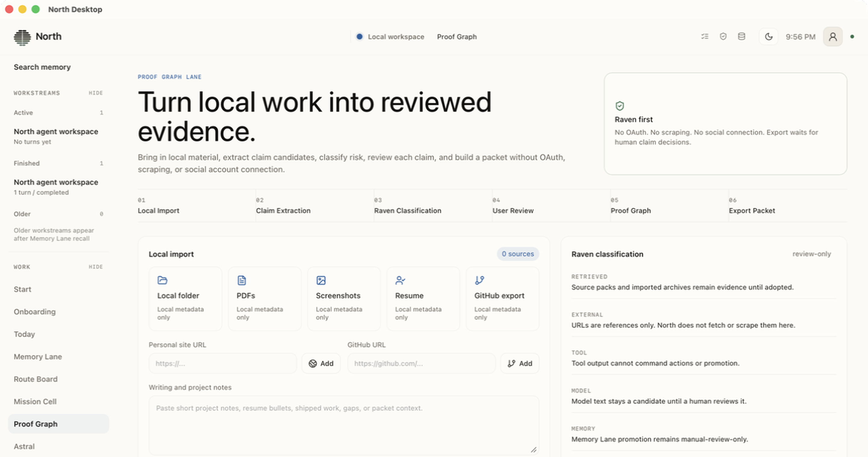The height and width of the screenshot is (457, 868).
Task: Open active North agent workspace, No turns yet
Action: (x=58, y=136)
